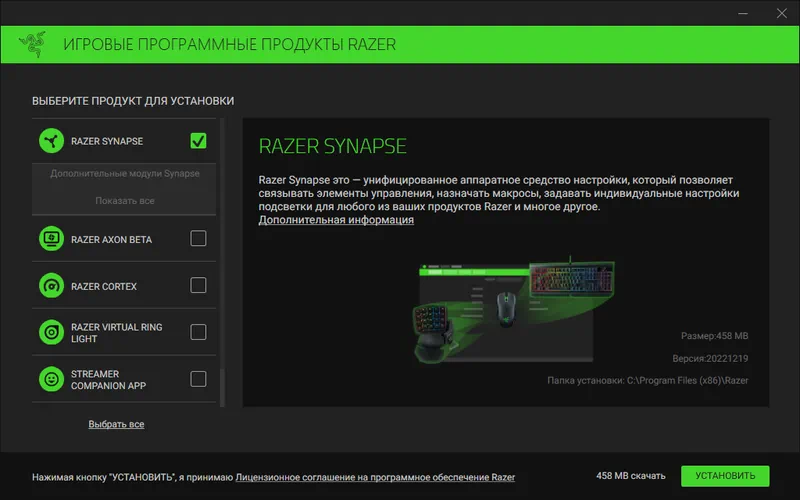The width and height of the screenshot is (800, 500).
Task: Select the RAZER AXON BETA row label
Action: [111, 239]
